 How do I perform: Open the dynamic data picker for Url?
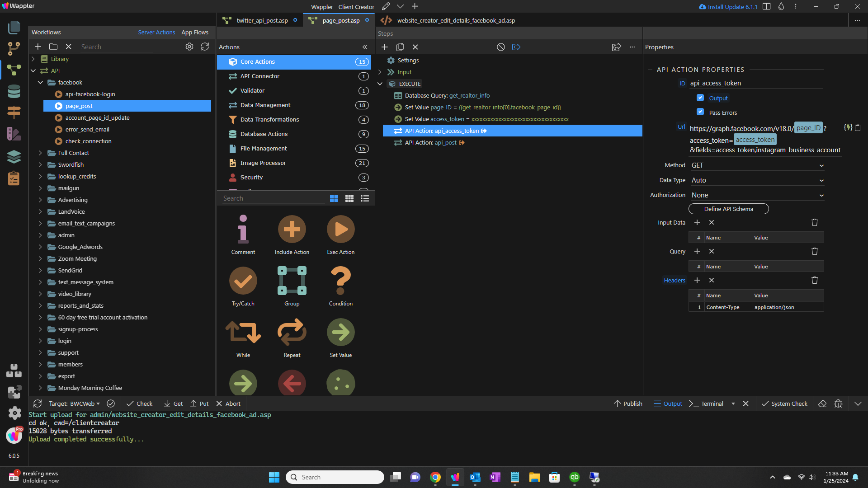pos(848,128)
